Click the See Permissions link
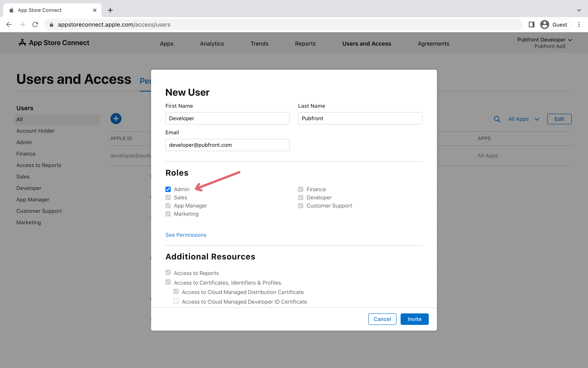588x368 pixels. 186,235
